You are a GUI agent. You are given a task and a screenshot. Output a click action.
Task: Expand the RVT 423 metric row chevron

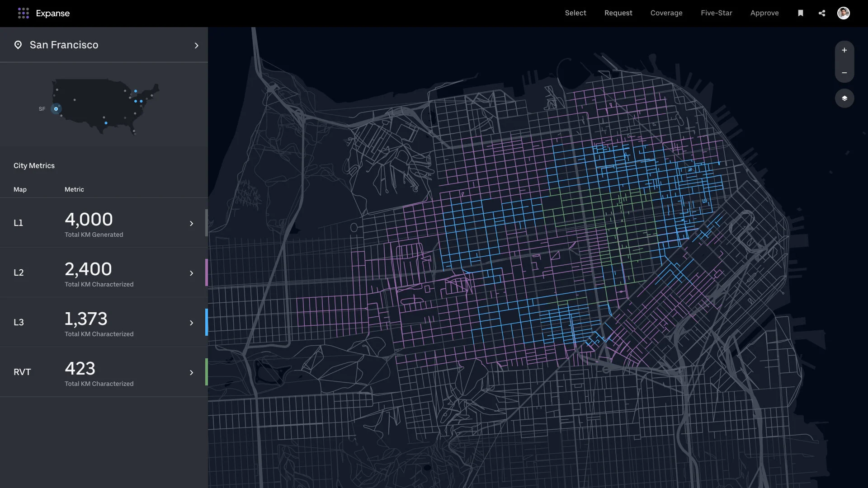pos(191,373)
